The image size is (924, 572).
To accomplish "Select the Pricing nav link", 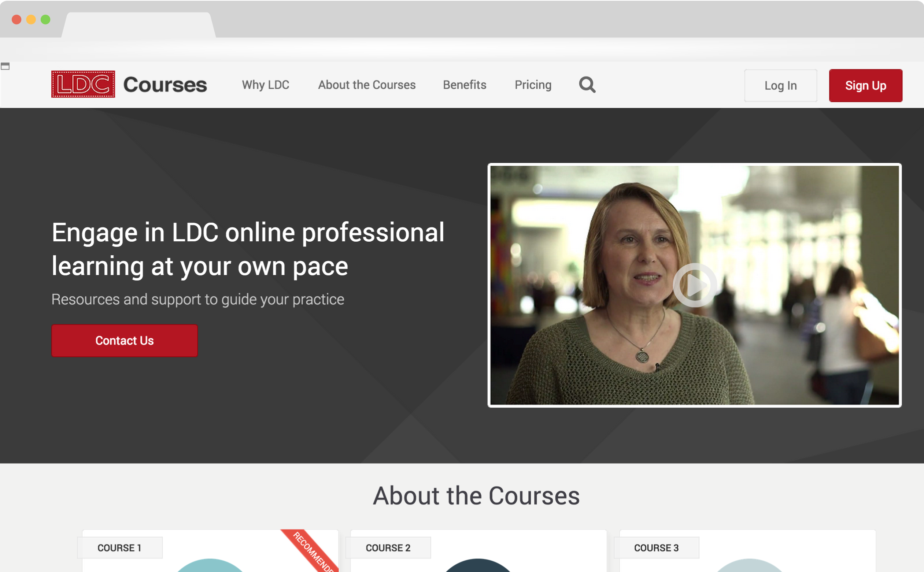I will (x=533, y=85).
